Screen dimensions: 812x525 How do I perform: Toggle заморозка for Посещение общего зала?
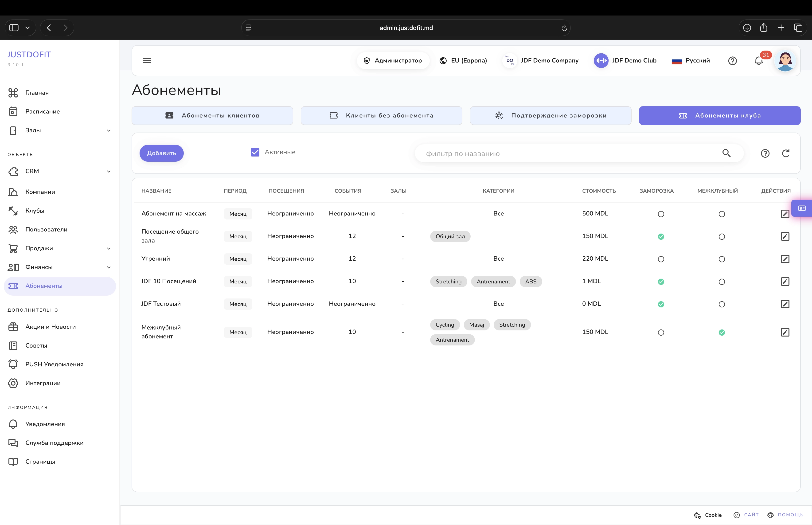point(661,237)
